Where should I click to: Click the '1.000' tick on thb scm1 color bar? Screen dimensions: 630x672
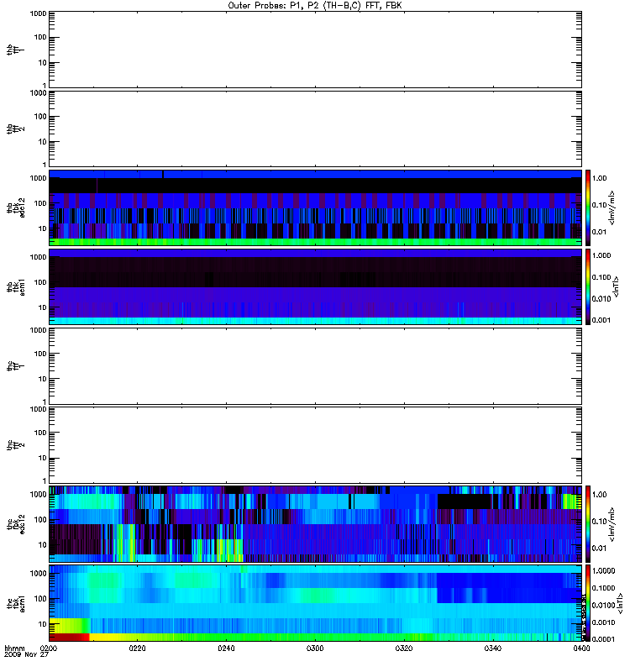click(601, 256)
